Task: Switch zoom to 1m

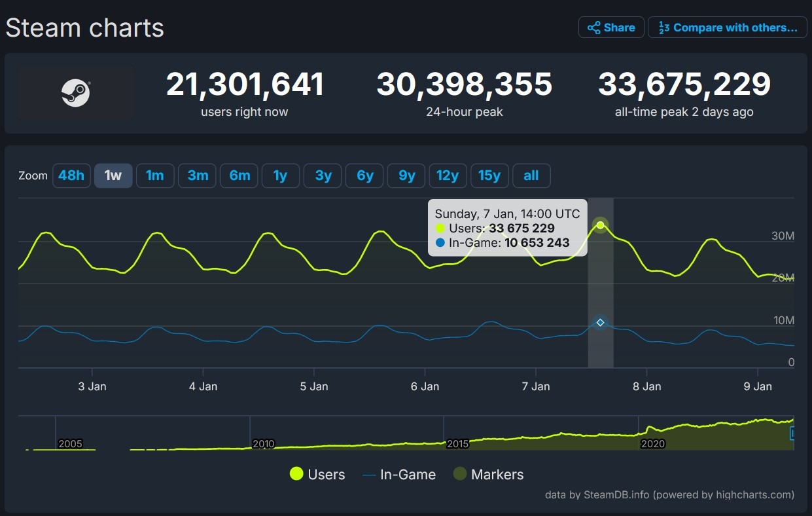Action: click(x=155, y=175)
